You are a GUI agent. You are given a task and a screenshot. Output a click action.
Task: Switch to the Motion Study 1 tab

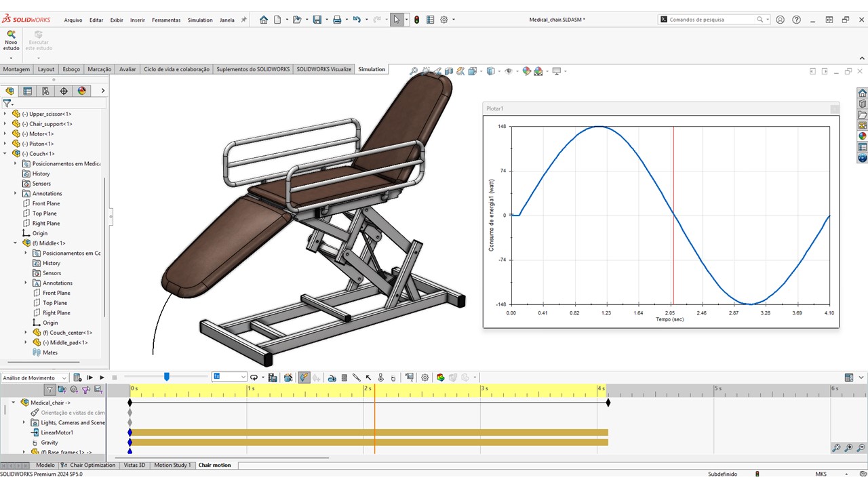[x=172, y=466]
